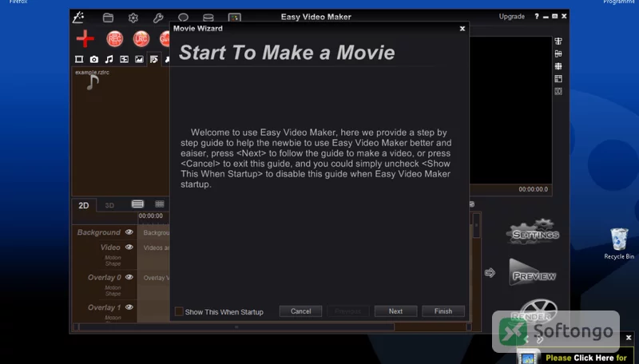Click the red plus add media button

click(85, 38)
